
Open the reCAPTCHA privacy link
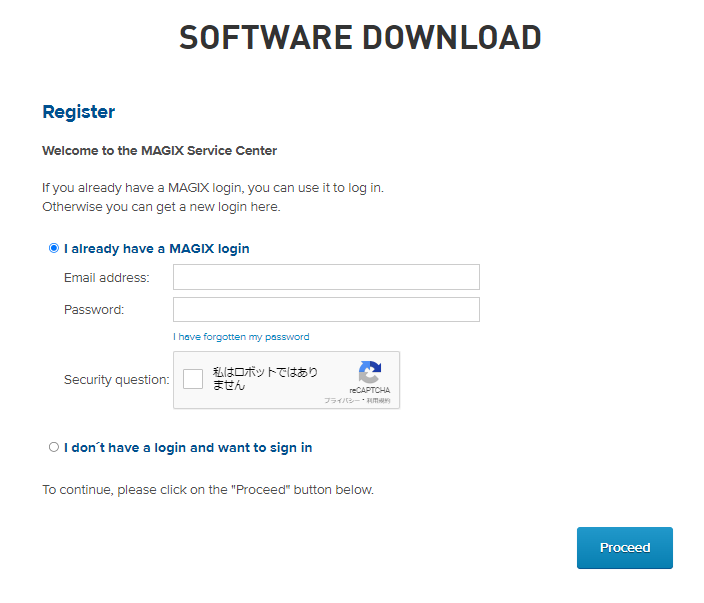(x=342, y=401)
